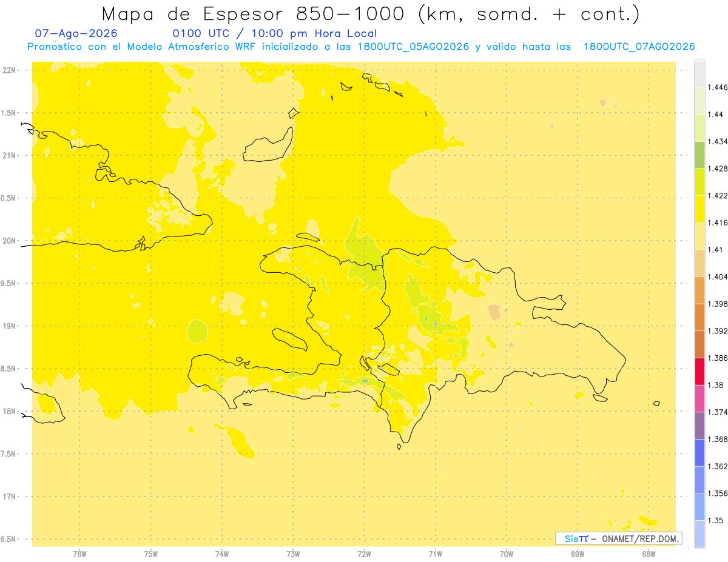Click the green legend swatch above 1.428
This screenshot has height=562, width=728.
coord(699,155)
